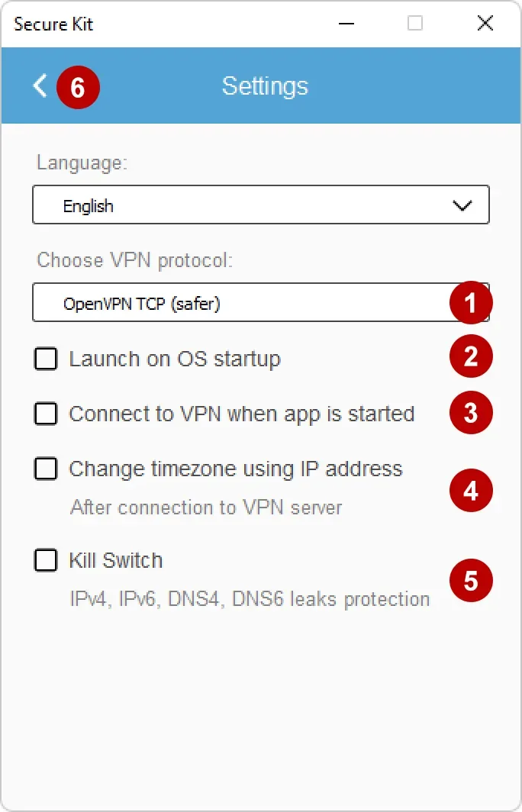
Task: Turn on the Kill Switch option
Action: [x=46, y=560]
